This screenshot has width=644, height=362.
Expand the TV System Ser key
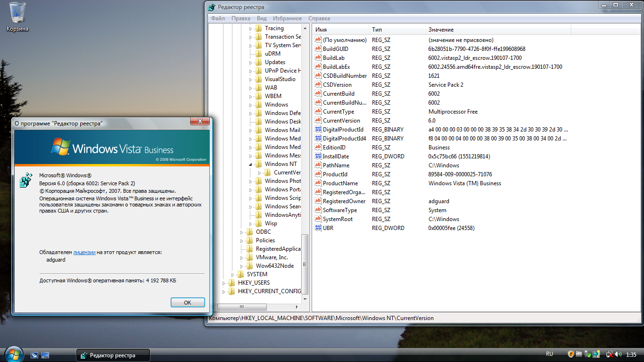(251, 45)
